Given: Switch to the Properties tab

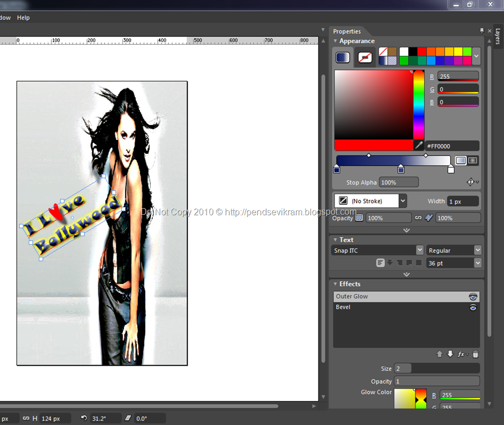Looking at the screenshot, I should 347,32.
